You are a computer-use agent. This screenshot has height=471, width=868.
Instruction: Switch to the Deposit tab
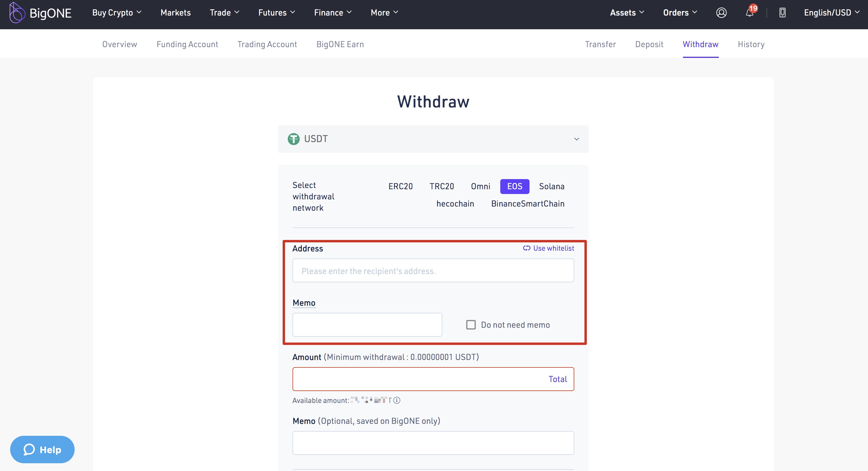(649, 44)
